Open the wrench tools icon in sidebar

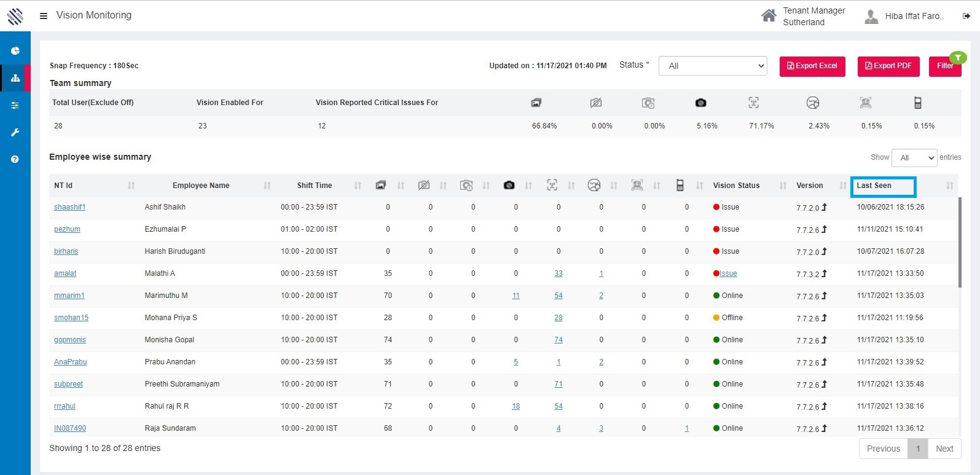[15, 132]
